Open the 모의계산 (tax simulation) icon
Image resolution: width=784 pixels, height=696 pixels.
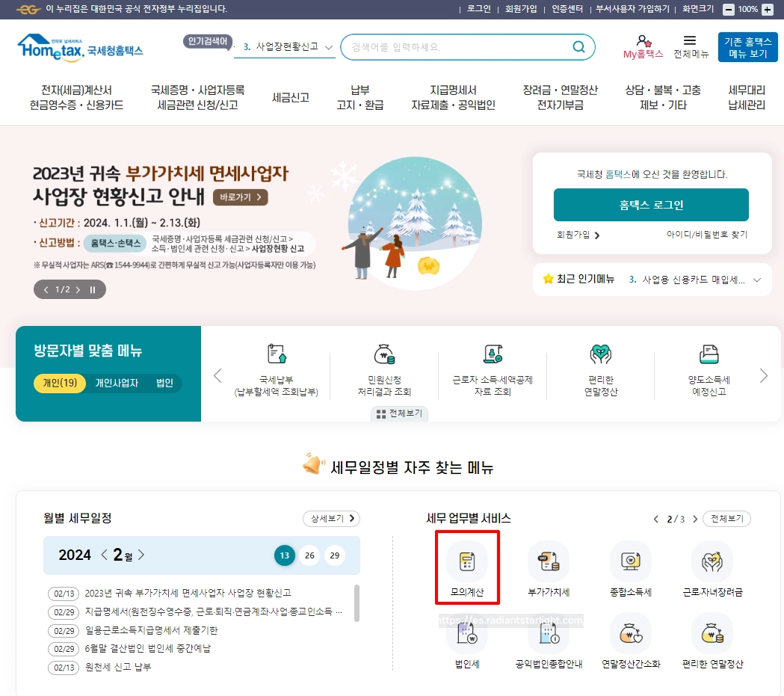pyautogui.click(x=466, y=567)
